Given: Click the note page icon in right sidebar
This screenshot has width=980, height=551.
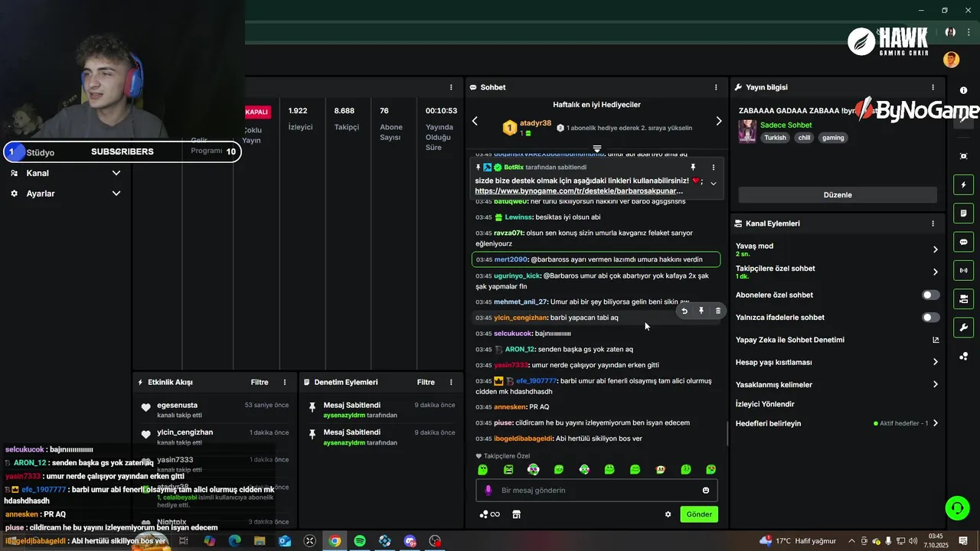Looking at the screenshot, I should click(x=964, y=213).
